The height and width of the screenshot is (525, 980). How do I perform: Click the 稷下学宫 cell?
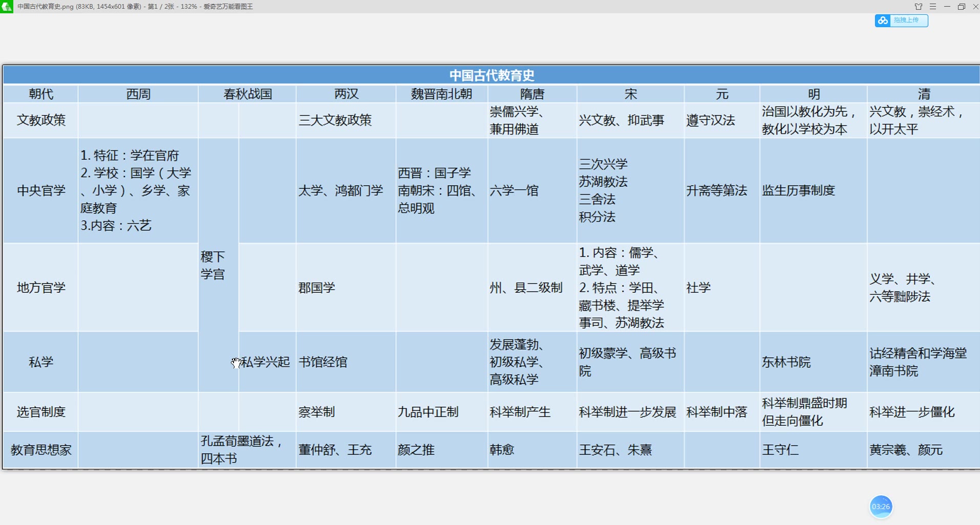pos(219,265)
